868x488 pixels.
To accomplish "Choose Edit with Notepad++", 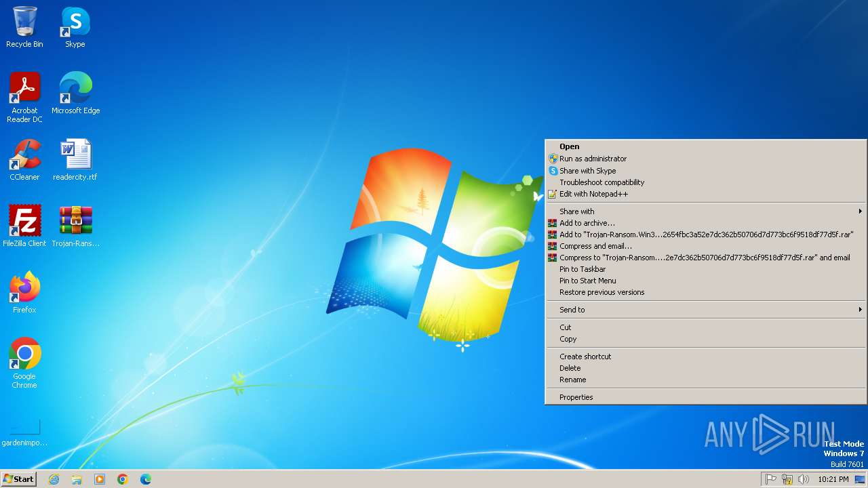I will coord(705,194).
